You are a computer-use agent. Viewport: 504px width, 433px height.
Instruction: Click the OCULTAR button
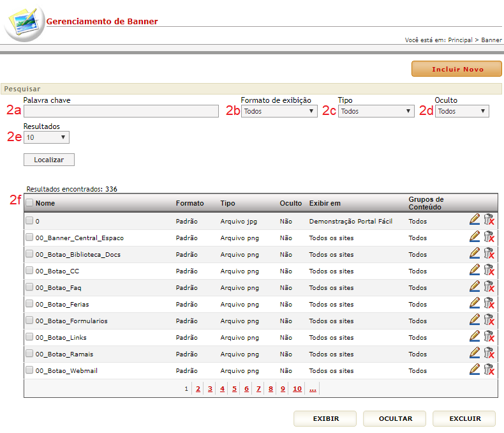395,418
